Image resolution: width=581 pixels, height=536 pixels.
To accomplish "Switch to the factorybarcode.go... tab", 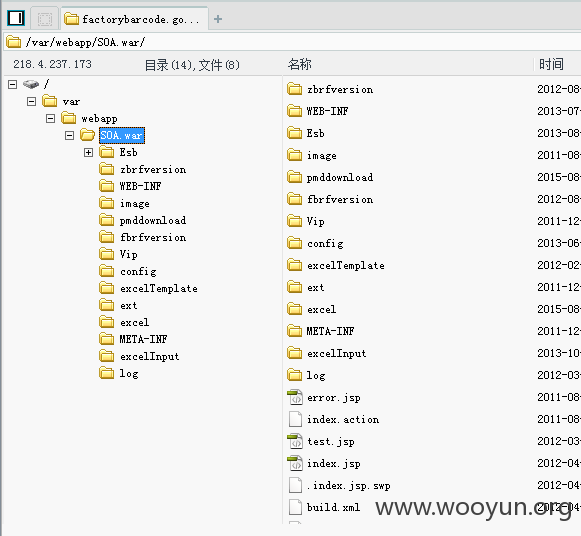I will point(134,19).
